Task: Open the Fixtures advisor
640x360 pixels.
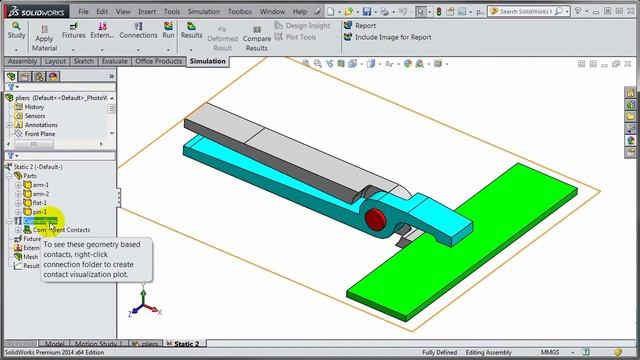Action: coord(73,31)
